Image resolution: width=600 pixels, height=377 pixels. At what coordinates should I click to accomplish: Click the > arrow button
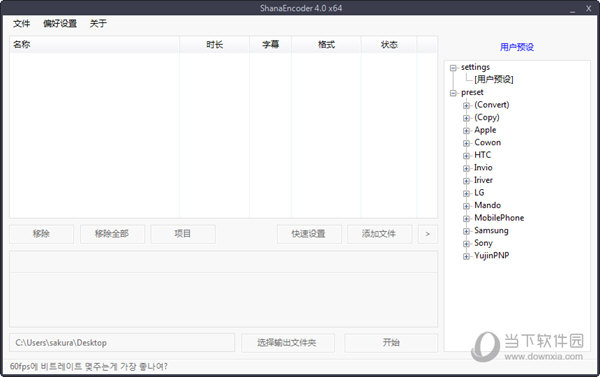(427, 234)
